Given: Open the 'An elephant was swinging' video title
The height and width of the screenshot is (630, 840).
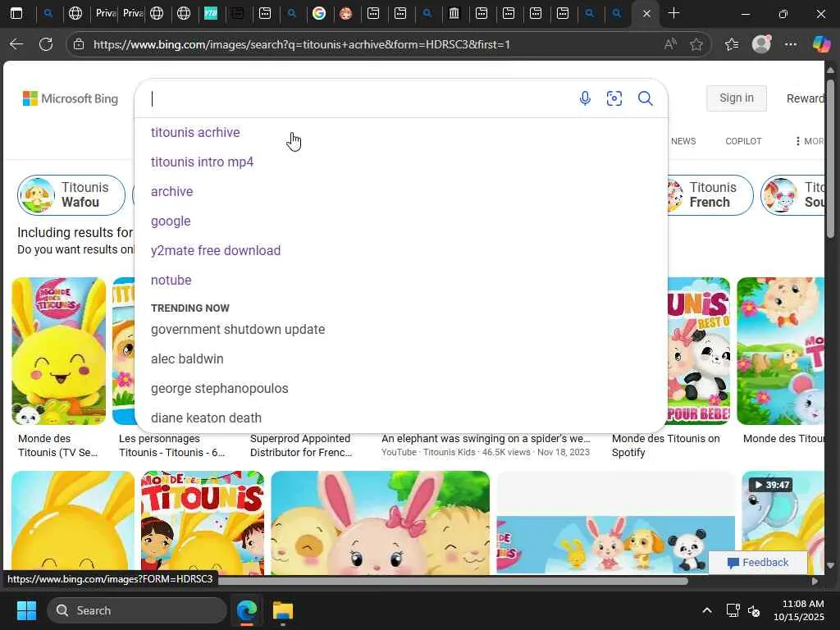Looking at the screenshot, I should coord(486,438).
